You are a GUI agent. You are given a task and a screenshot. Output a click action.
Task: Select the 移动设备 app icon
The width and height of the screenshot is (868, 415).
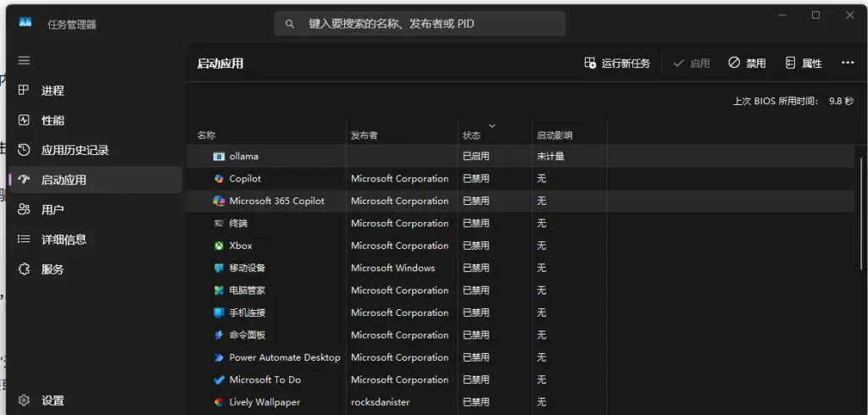[220, 268]
